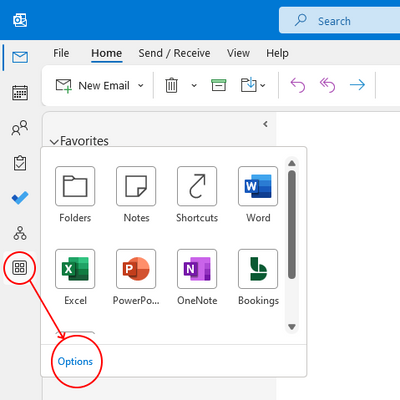Click the More Apps grid icon
Image resolution: width=400 pixels, height=400 pixels.
point(20,268)
